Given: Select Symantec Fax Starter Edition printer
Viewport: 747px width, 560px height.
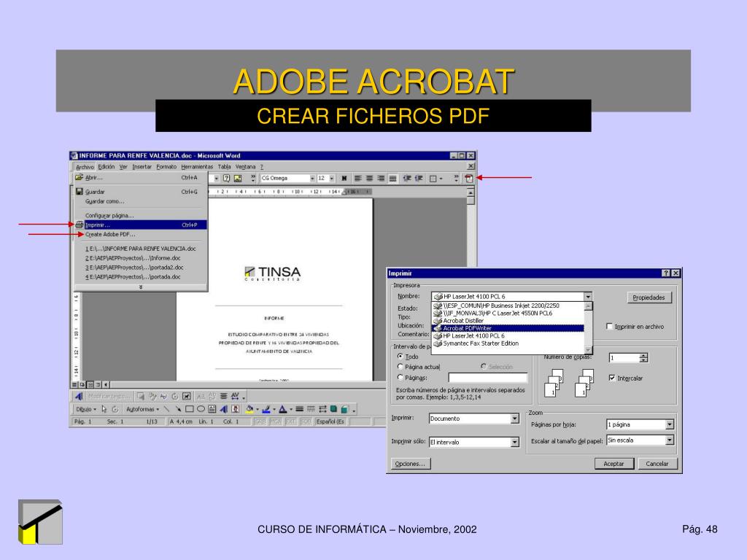Looking at the screenshot, I should click(508, 343).
